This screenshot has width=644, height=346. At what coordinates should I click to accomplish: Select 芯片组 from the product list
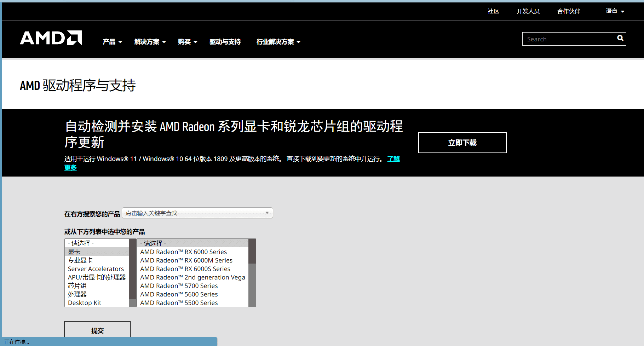(x=76, y=286)
